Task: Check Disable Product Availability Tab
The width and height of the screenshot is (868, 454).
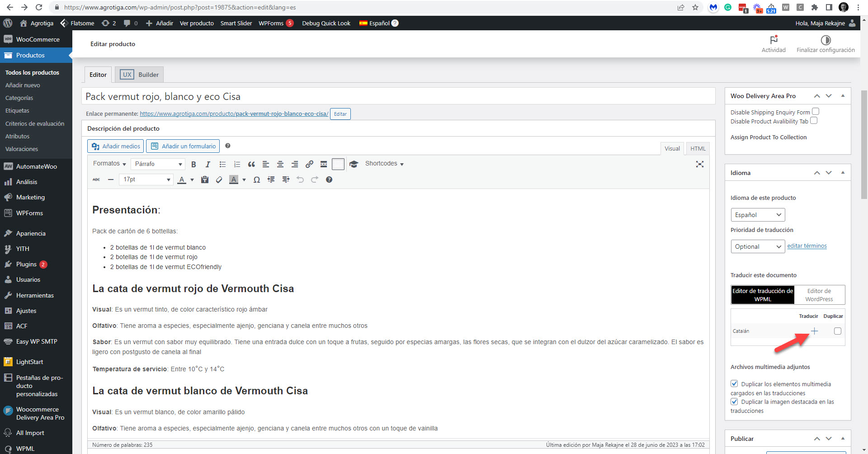Action: coord(814,120)
